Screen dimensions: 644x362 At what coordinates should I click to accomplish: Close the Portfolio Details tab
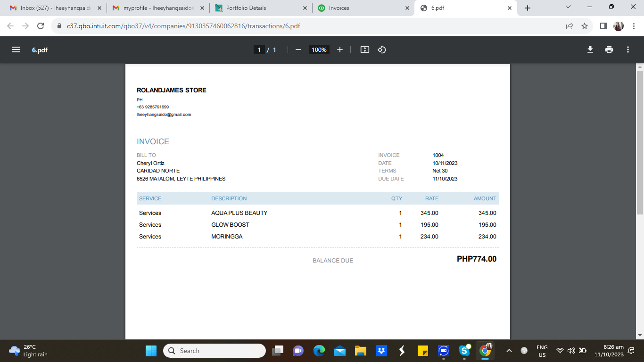pyautogui.click(x=305, y=8)
